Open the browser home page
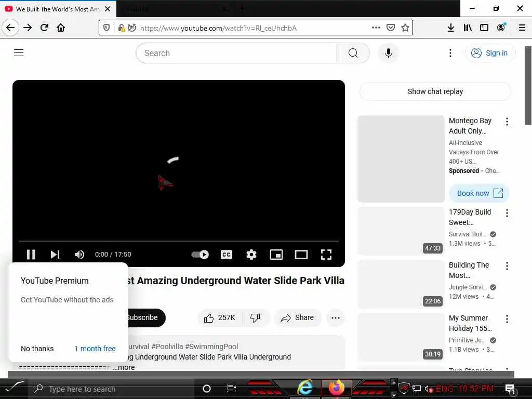This screenshot has height=399, width=532. pos(61,28)
